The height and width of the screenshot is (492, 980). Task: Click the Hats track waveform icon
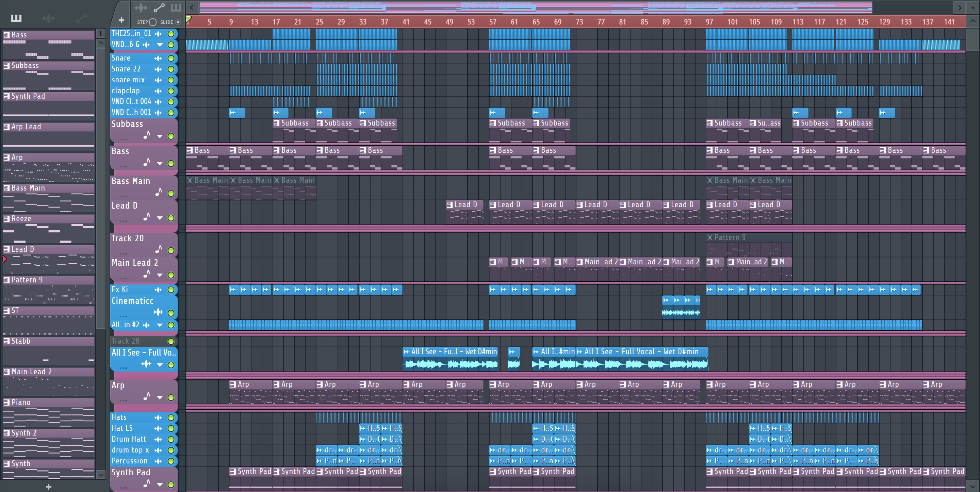point(158,417)
